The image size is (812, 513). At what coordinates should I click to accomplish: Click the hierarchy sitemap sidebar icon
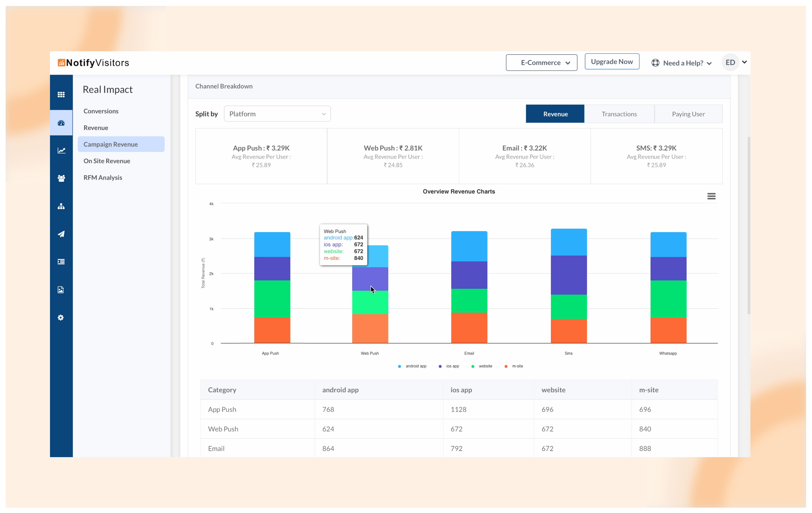tap(61, 206)
